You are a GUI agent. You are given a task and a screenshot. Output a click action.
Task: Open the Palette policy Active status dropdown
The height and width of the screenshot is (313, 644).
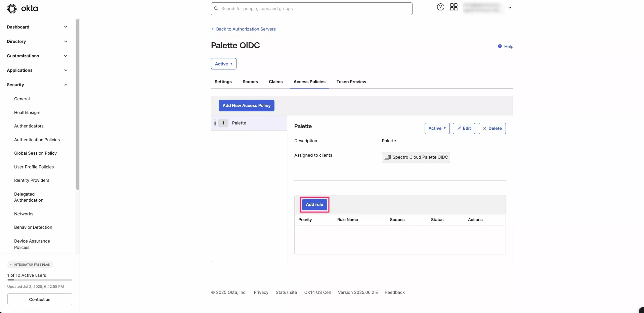click(437, 128)
